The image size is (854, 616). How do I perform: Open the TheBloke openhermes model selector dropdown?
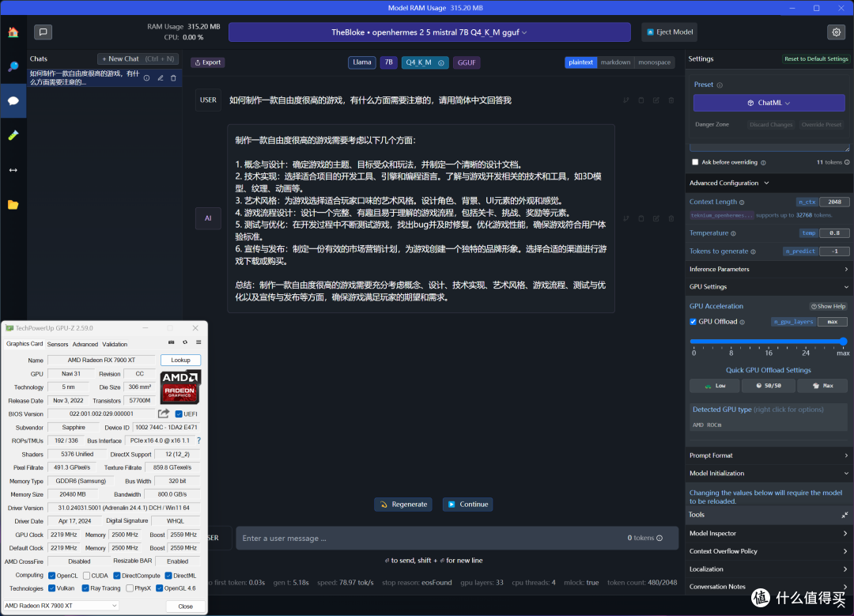tap(429, 32)
